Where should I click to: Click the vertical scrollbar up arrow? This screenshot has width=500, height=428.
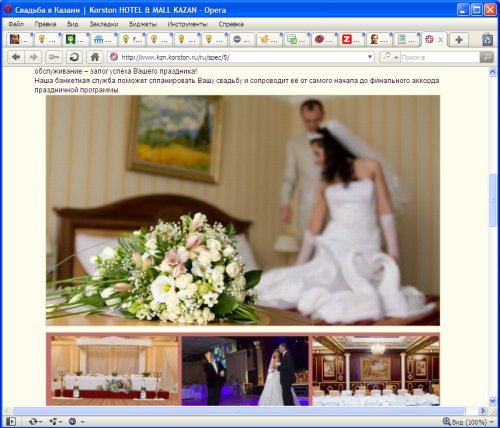pyautogui.click(x=492, y=72)
